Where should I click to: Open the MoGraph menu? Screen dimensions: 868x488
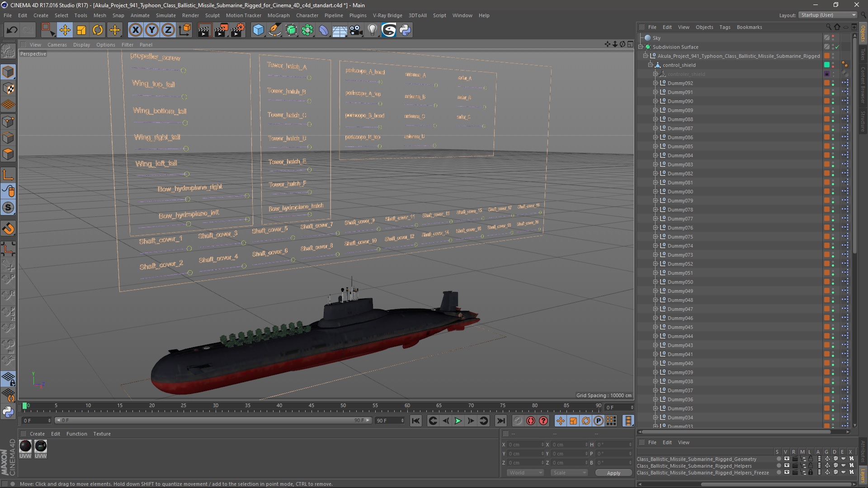(x=278, y=15)
